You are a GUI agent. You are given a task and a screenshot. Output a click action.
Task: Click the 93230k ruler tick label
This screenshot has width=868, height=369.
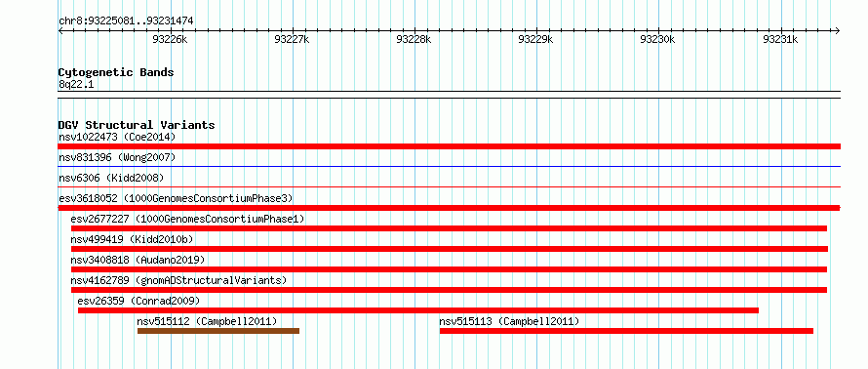click(x=657, y=40)
